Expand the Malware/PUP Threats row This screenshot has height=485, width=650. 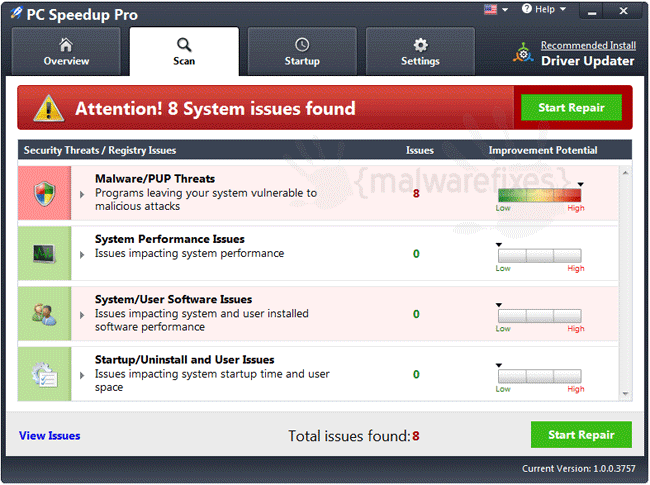[x=82, y=194]
